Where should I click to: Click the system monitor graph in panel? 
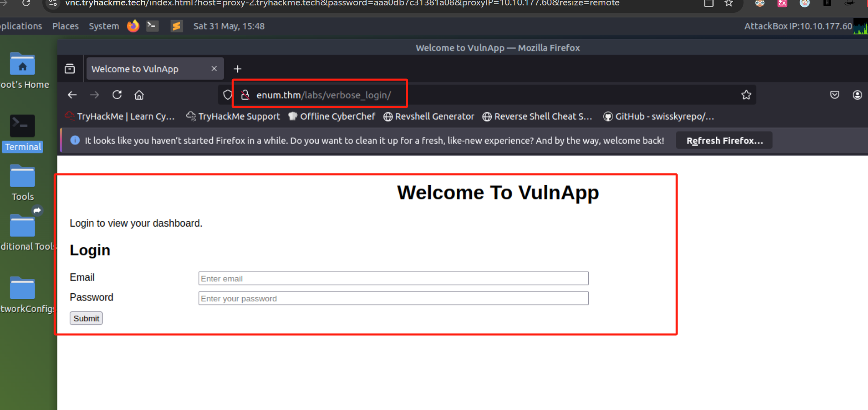pos(861,26)
